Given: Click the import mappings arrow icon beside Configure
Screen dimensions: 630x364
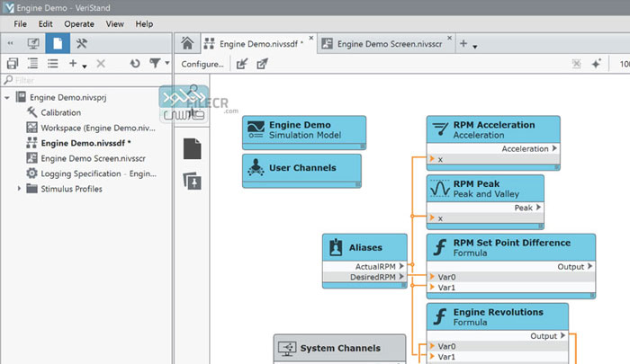Looking at the screenshot, I should pyautogui.click(x=241, y=64).
